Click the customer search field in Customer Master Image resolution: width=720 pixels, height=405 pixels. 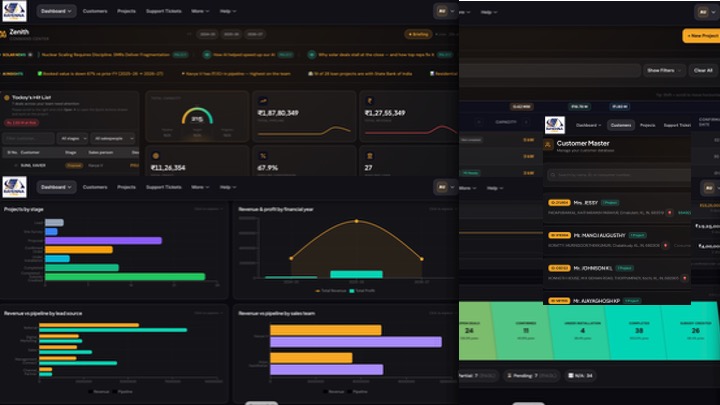click(619, 175)
